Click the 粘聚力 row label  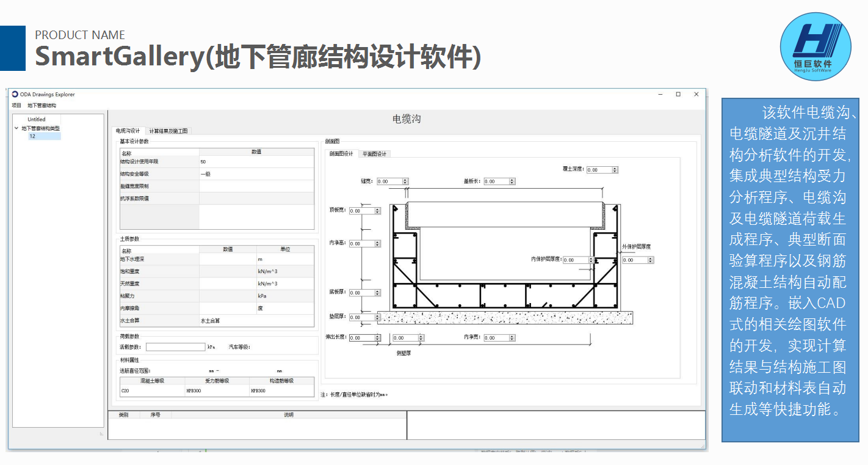(129, 296)
